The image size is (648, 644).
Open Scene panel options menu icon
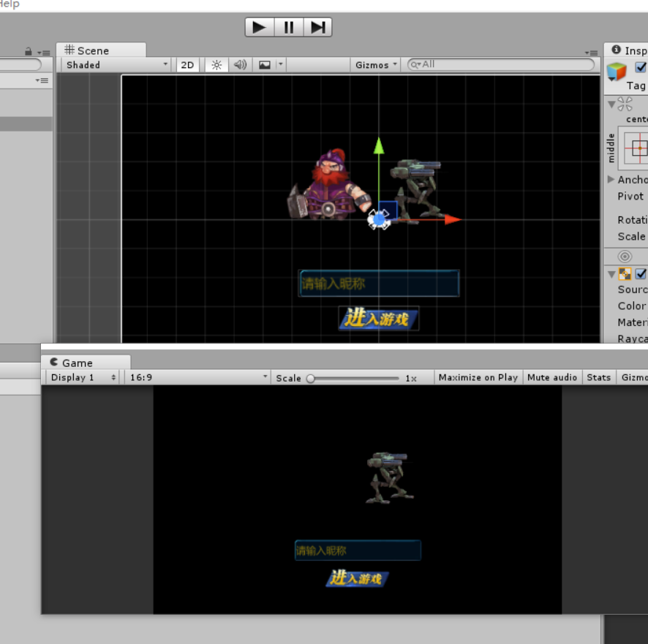coord(592,53)
